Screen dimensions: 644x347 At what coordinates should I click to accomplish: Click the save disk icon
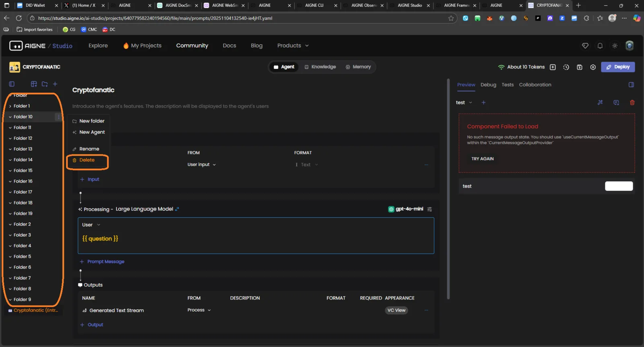tap(580, 67)
